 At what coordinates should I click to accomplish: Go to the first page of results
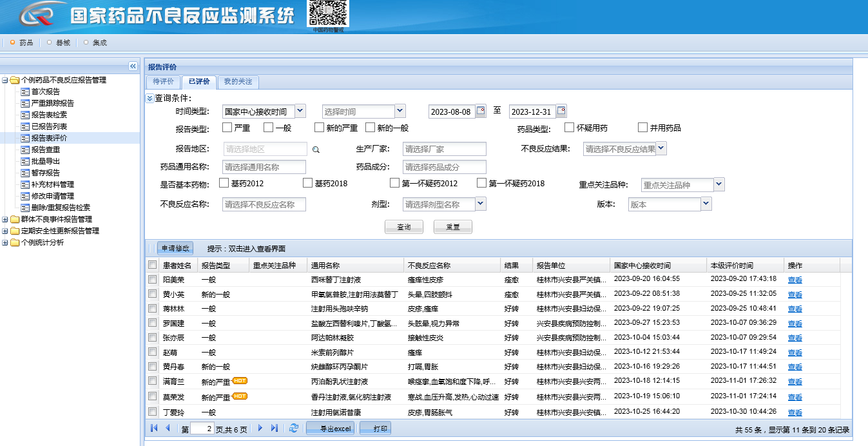(153, 428)
